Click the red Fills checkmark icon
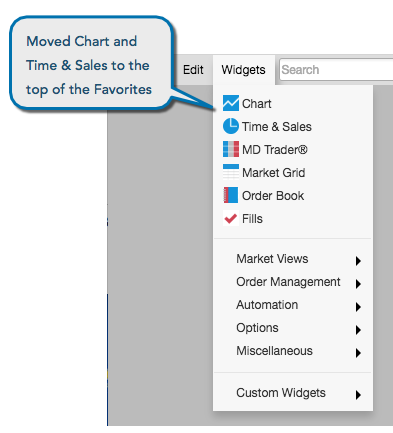 231,218
